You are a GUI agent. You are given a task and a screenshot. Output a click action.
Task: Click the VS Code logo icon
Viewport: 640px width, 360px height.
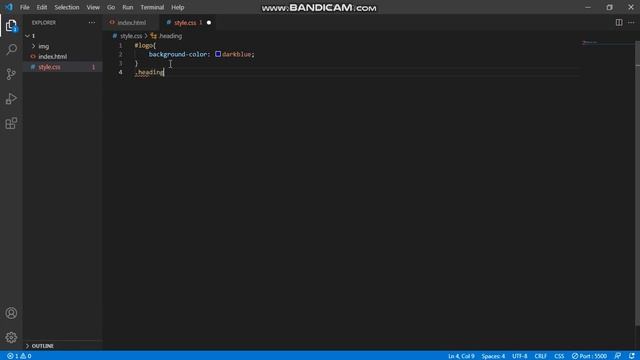(9, 7)
